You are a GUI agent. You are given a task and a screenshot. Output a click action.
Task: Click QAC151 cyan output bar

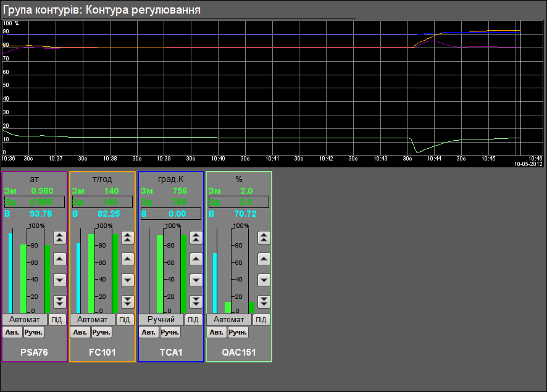point(215,283)
